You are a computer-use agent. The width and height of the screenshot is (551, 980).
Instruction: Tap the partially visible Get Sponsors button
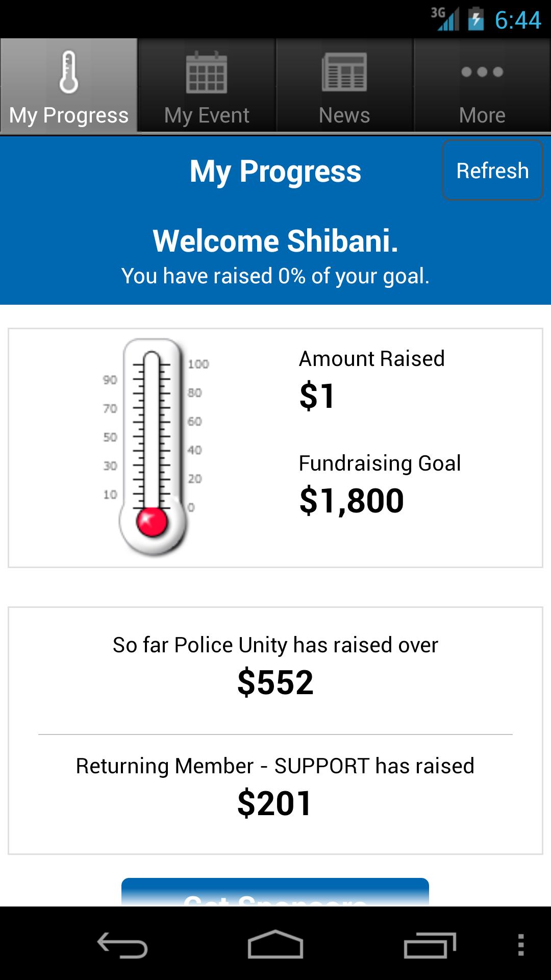[275, 892]
